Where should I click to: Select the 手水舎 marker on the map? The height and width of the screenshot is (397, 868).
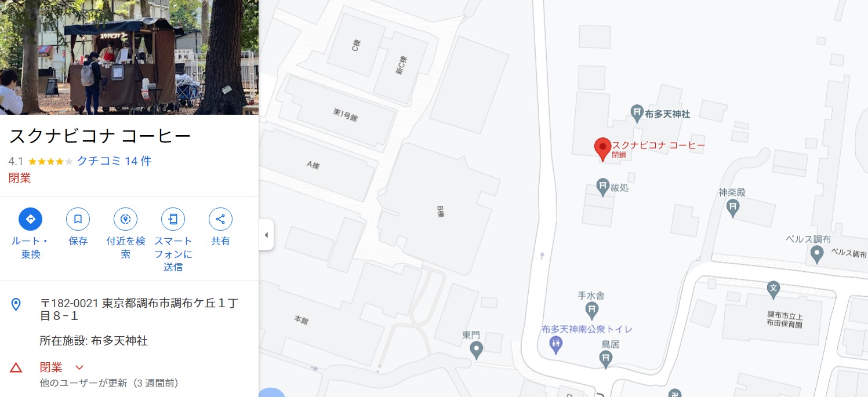click(592, 311)
